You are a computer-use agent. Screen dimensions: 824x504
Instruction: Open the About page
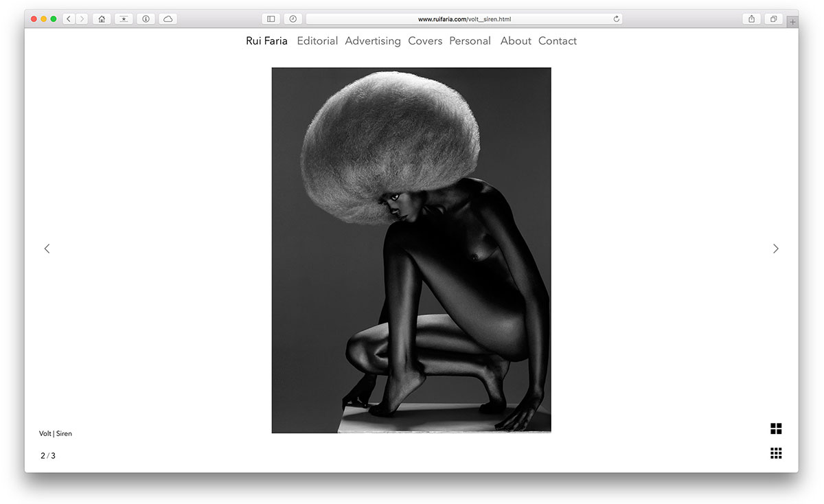tap(516, 41)
